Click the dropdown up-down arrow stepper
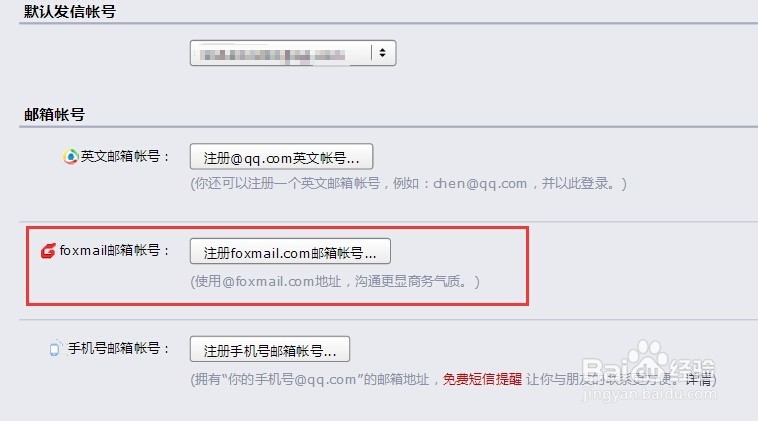 382,53
